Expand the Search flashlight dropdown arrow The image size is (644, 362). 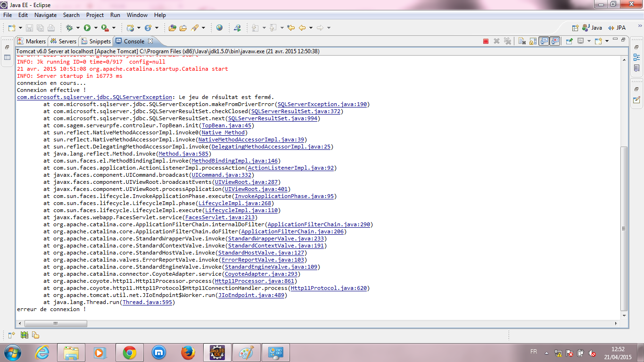coord(203,28)
